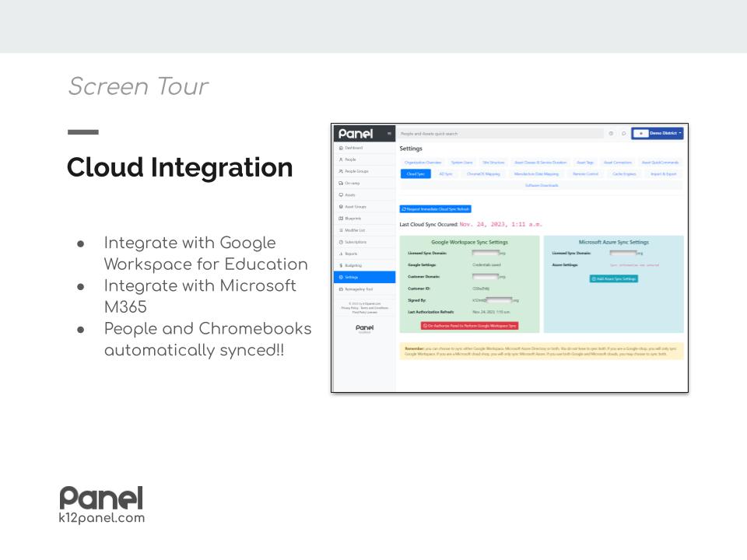Click the yellow Remember note
This screenshot has width=747, height=560.
pyautogui.click(x=542, y=352)
